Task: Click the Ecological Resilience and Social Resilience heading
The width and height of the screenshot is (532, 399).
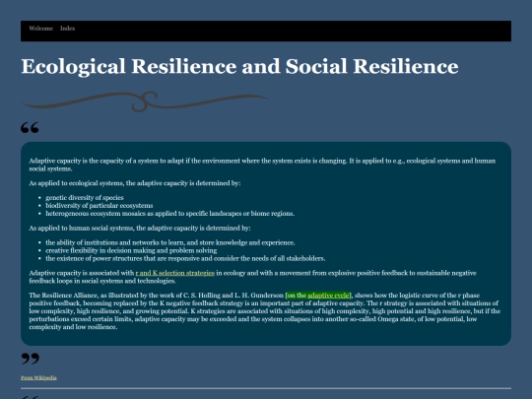Action: click(x=239, y=66)
